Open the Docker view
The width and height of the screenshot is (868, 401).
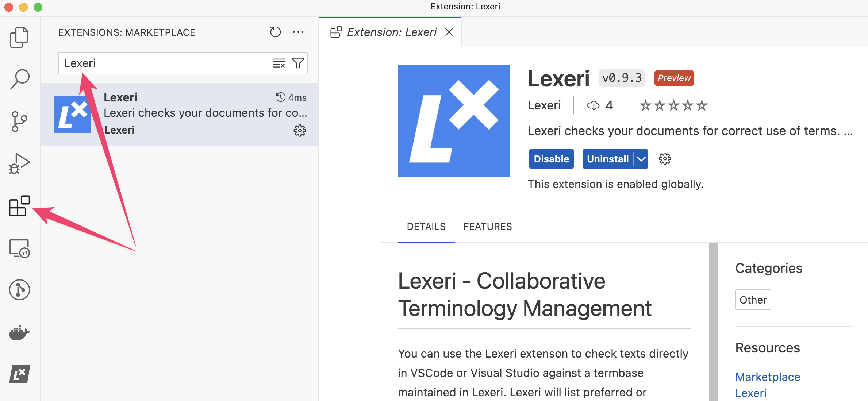(19, 332)
